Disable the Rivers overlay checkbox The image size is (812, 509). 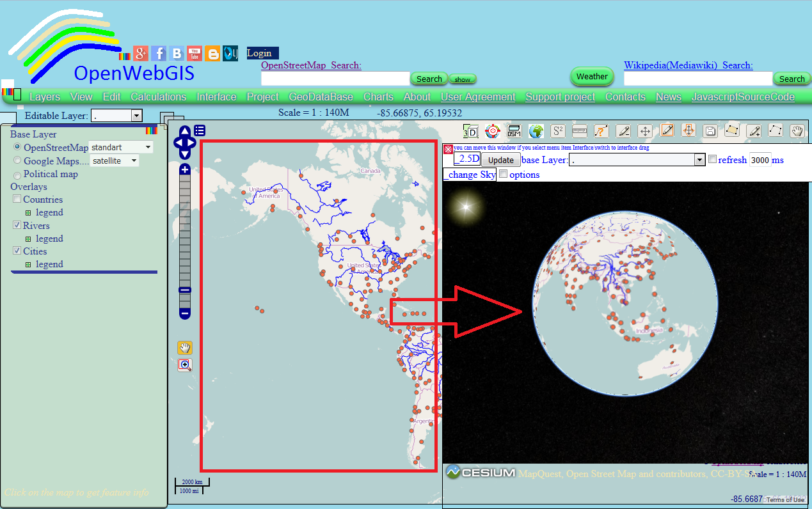(x=17, y=225)
